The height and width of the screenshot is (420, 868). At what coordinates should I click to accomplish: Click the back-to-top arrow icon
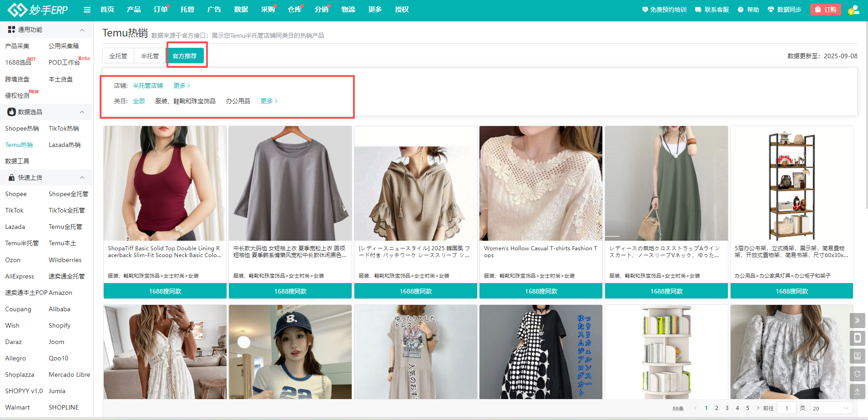tap(857, 391)
